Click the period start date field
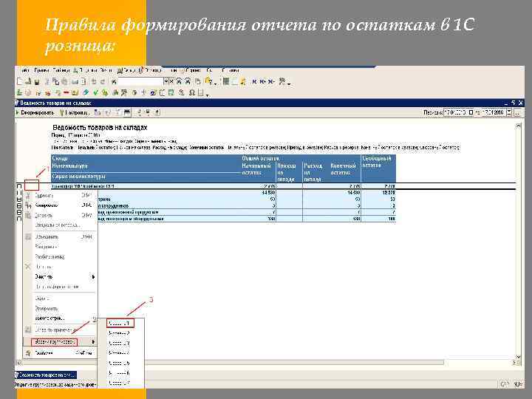Viewport: 532px width, 399px height. tap(456, 112)
